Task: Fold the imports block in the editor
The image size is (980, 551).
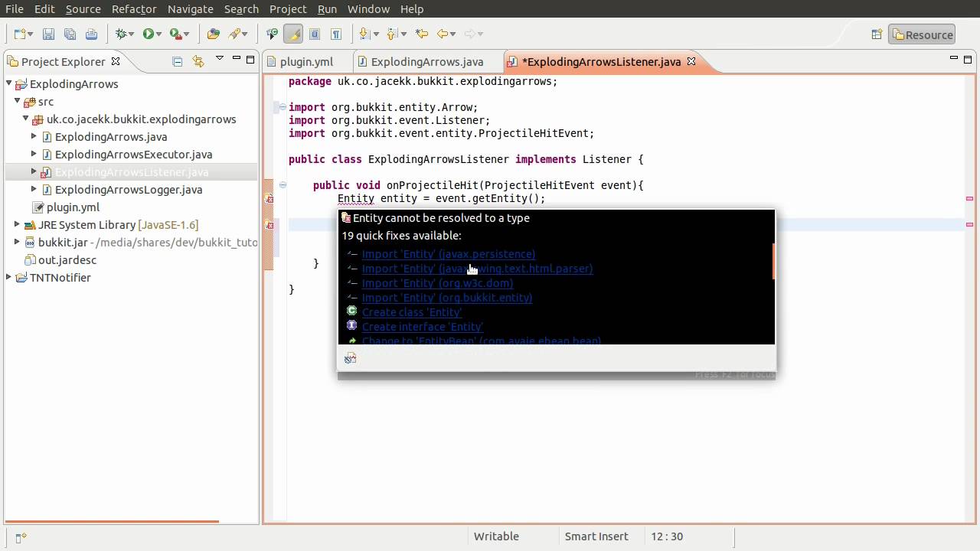Action: tap(283, 107)
